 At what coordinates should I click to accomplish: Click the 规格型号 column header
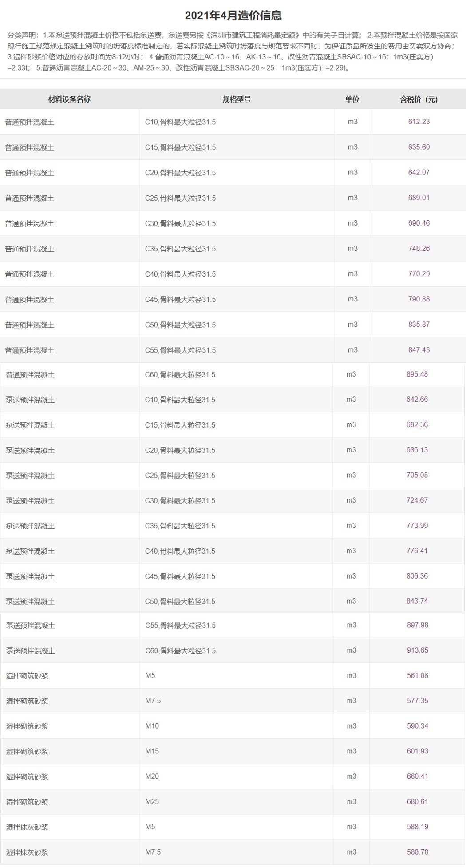(237, 99)
